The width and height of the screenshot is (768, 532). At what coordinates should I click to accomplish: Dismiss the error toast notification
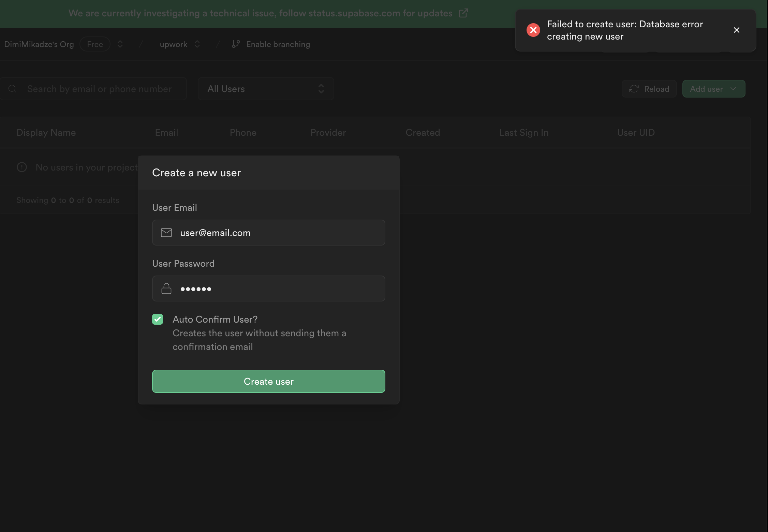tap(736, 30)
